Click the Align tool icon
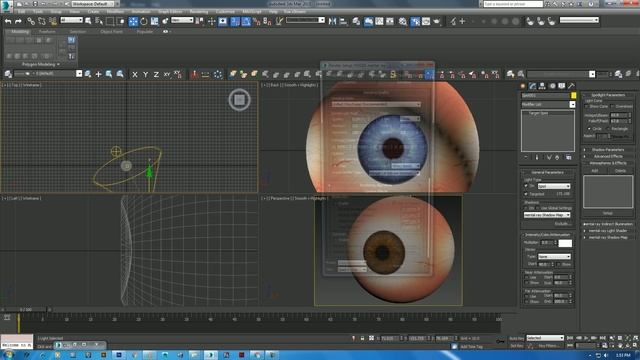 [x=343, y=21]
